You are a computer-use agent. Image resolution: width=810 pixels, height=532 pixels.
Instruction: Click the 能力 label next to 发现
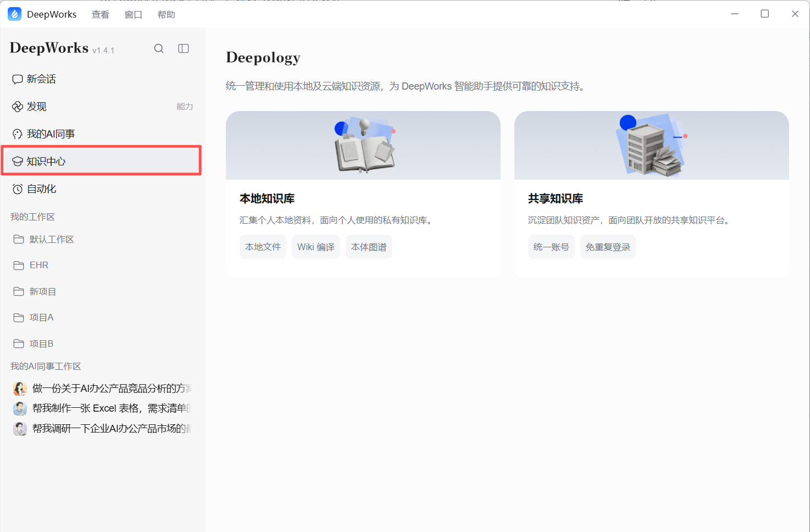(x=185, y=107)
